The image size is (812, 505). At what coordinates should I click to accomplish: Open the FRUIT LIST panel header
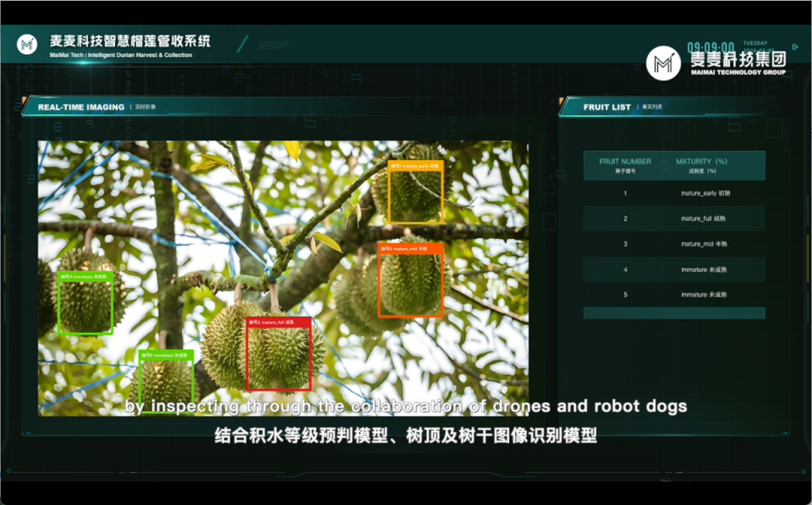(x=607, y=107)
